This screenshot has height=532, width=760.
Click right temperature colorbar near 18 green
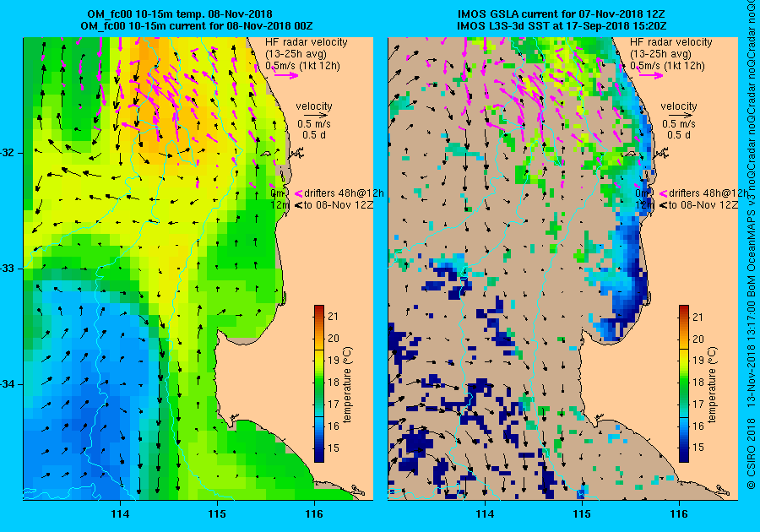point(683,383)
